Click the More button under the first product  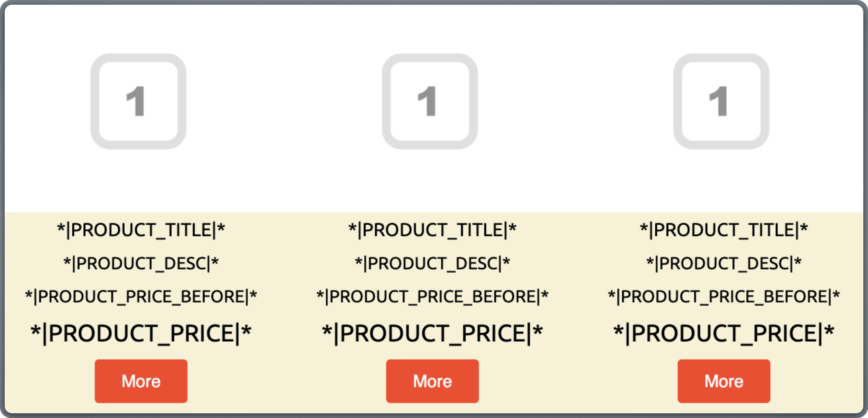click(141, 380)
